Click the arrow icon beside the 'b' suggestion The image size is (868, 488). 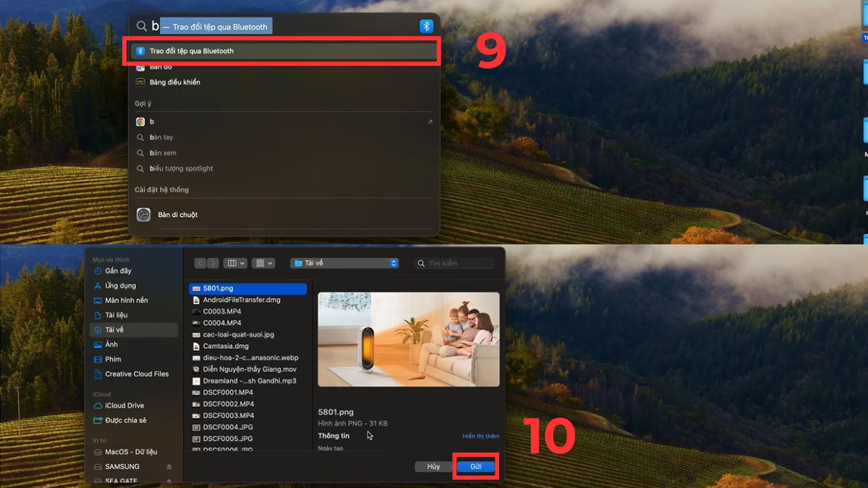[430, 121]
